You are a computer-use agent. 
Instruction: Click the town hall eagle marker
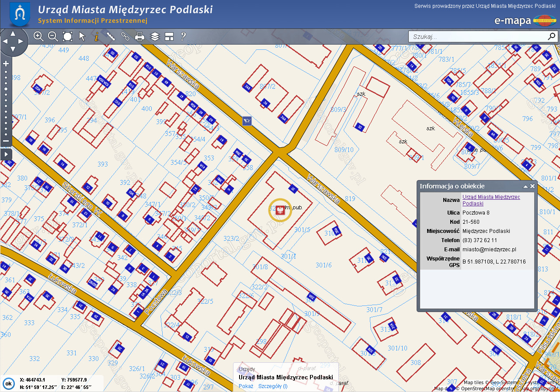coord(281,210)
